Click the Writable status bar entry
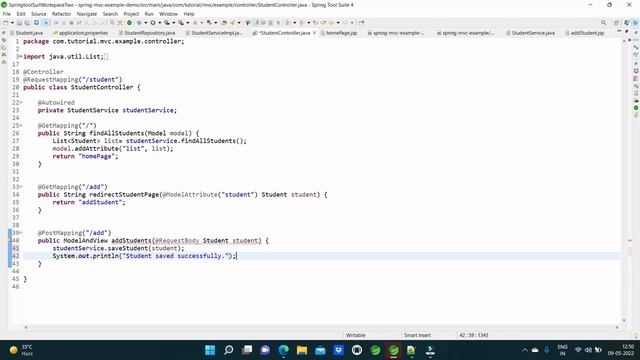This screenshot has height=360, width=640. 356,335
